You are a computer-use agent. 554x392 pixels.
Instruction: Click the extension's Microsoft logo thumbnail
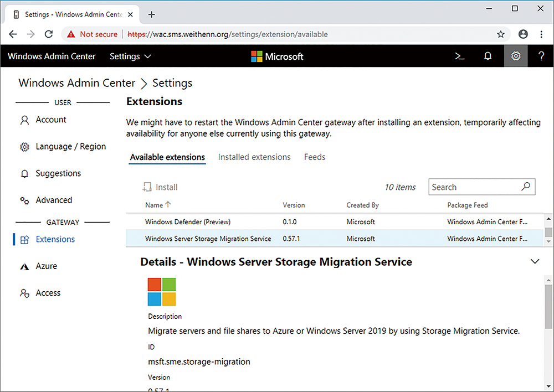tap(161, 292)
